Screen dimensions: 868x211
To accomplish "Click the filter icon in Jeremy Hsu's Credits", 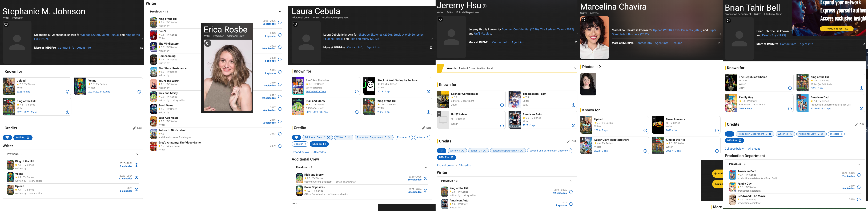I will (442, 151).
